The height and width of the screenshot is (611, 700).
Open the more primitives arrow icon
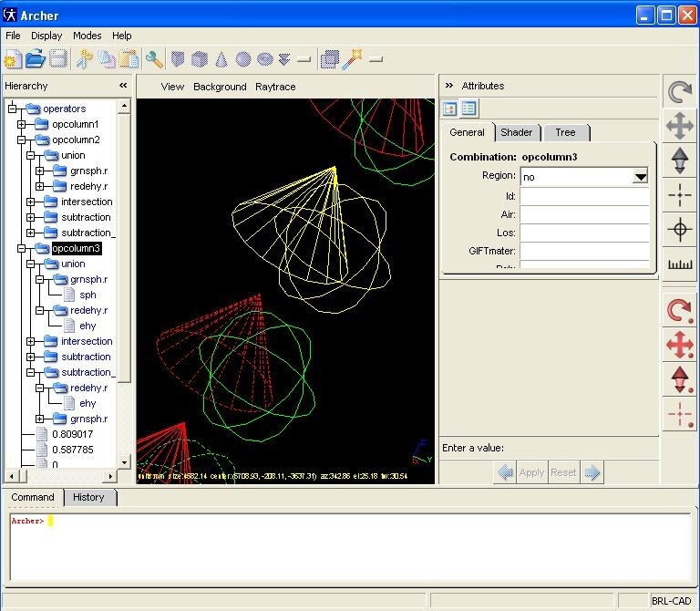coord(284,59)
